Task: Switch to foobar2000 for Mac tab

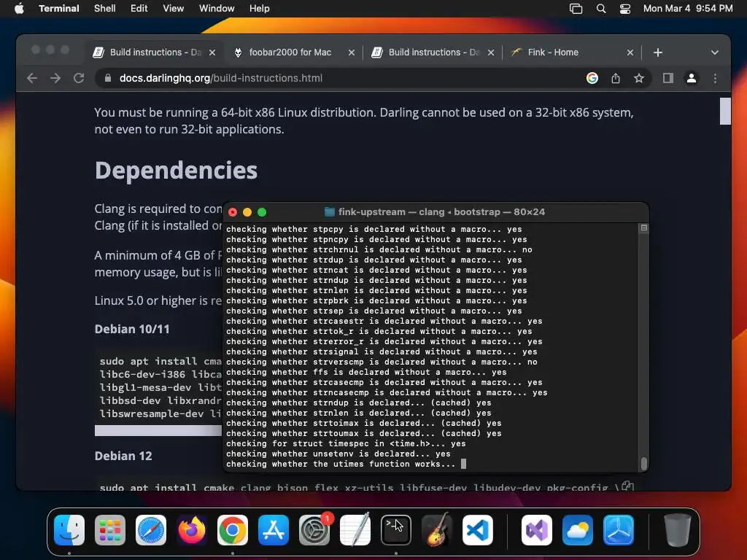Action: [290, 52]
